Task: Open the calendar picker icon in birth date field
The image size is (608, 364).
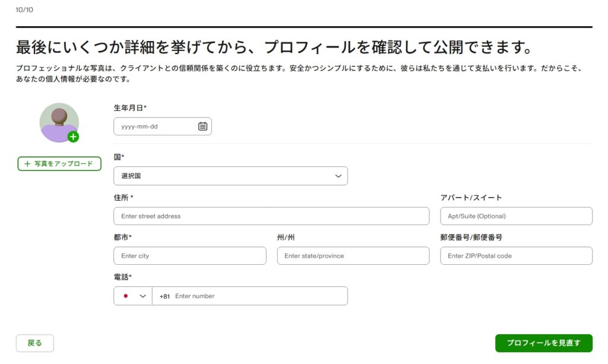Action: (x=202, y=126)
